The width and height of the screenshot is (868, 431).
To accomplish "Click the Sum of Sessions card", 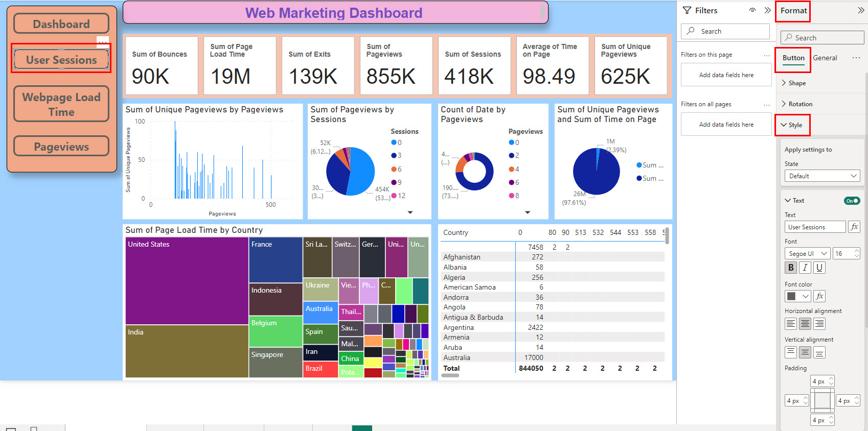I will pyautogui.click(x=474, y=65).
